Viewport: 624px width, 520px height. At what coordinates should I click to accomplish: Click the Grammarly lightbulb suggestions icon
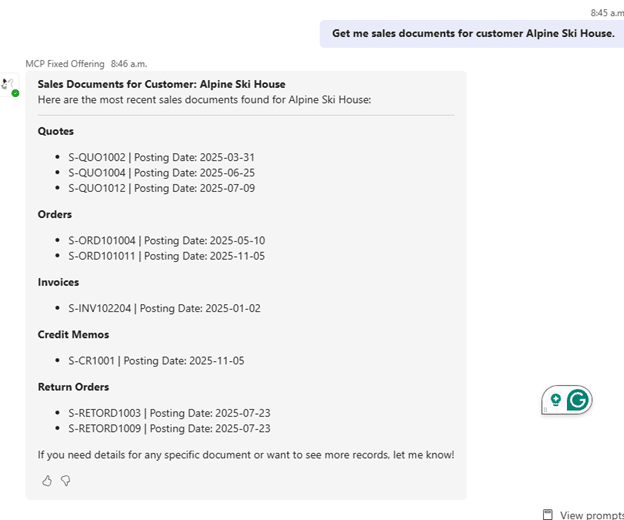[x=556, y=400]
